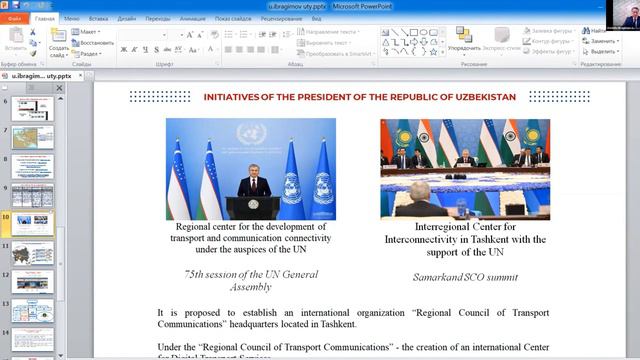Open the font size dropdown arrow
The width and height of the screenshot is (640, 360).
(182, 36)
